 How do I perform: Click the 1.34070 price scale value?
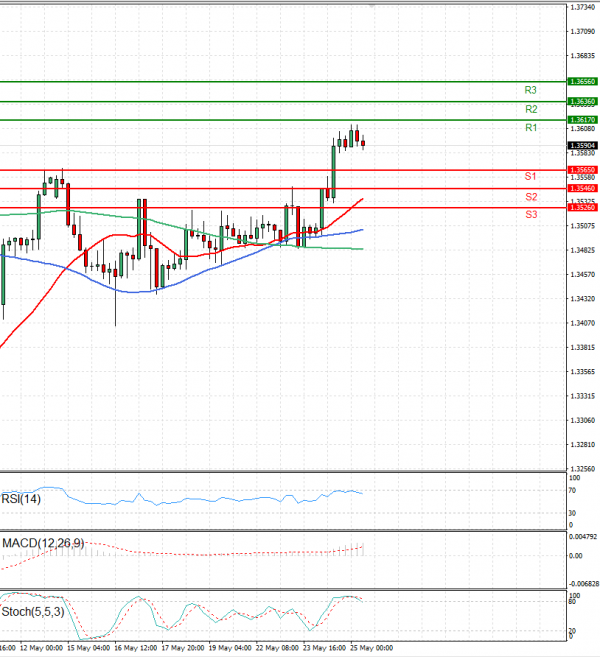coord(582,323)
